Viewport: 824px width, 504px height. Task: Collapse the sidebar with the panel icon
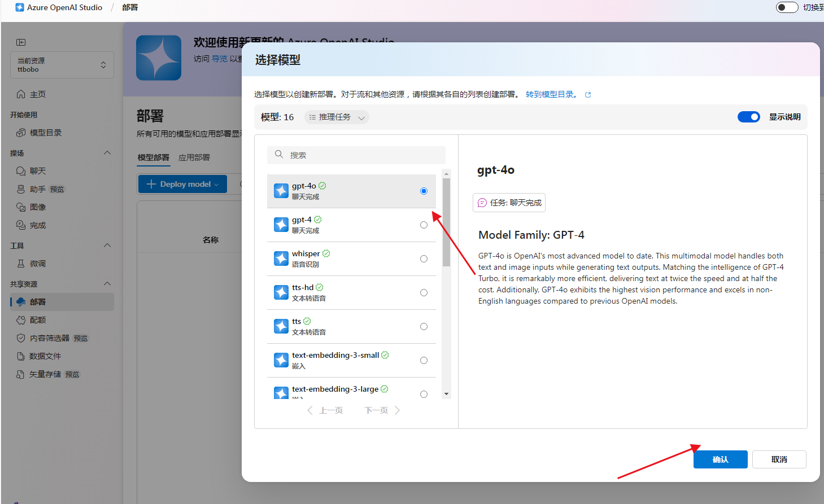21,42
